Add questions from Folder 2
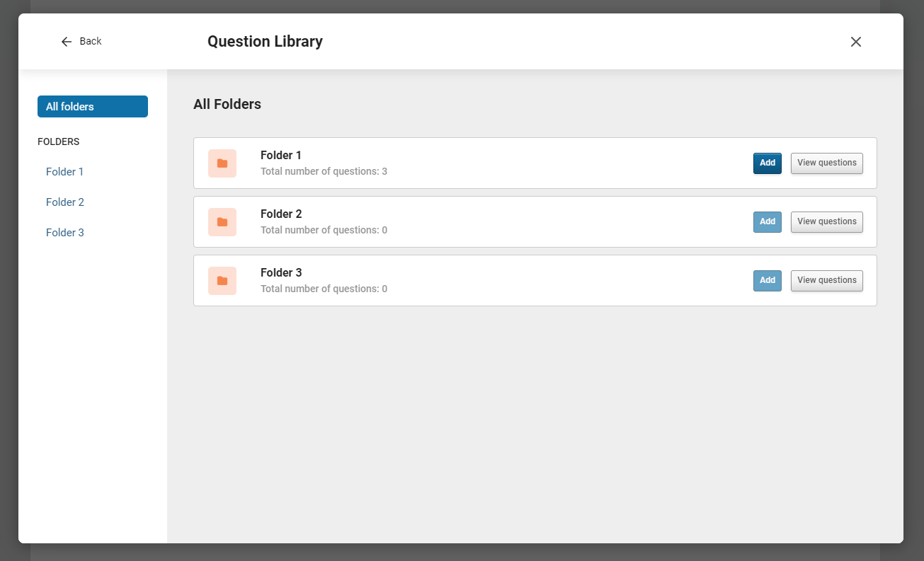This screenshot has height=561, width=924. click(767, 221)
